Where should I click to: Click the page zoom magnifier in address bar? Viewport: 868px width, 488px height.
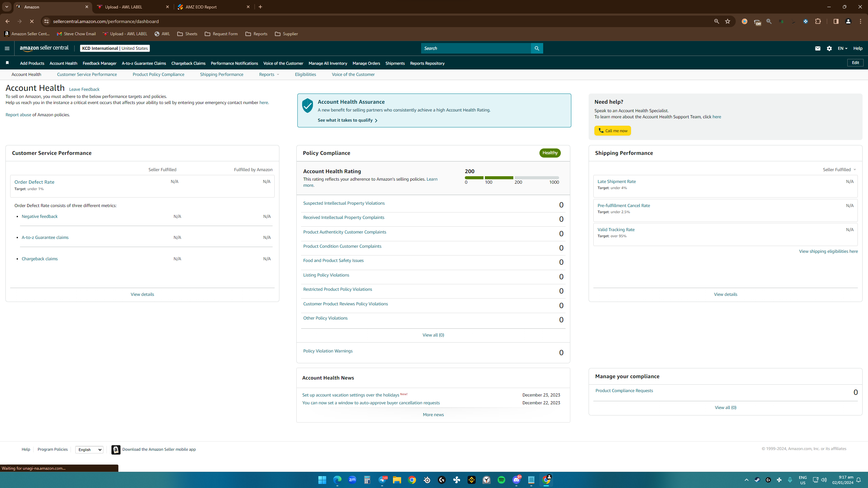[x=716, y=21]
